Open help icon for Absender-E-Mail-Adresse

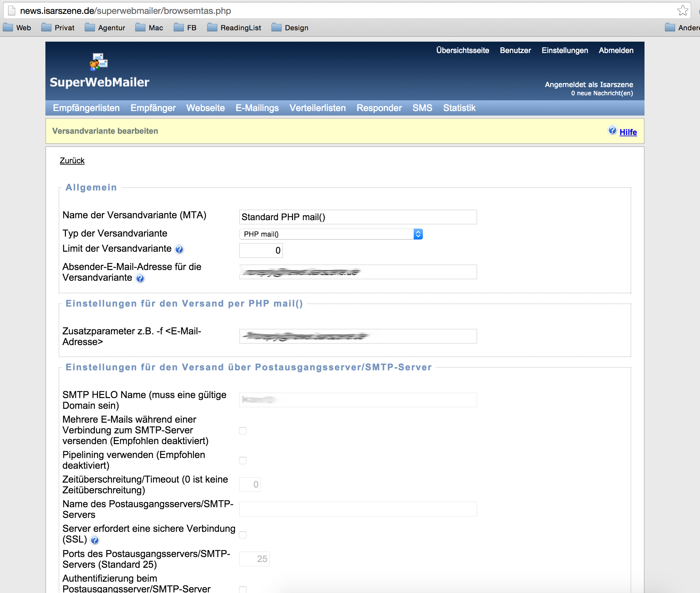[x=140, y=278]
